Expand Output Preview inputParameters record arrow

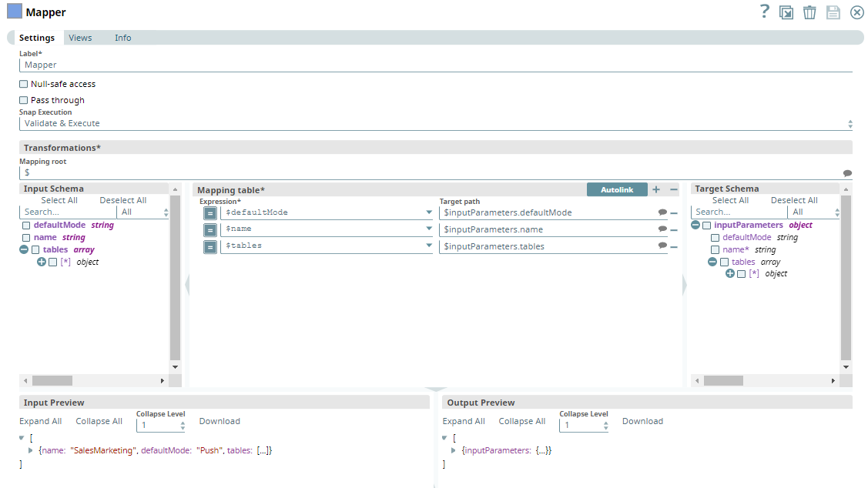pos(454,450)
